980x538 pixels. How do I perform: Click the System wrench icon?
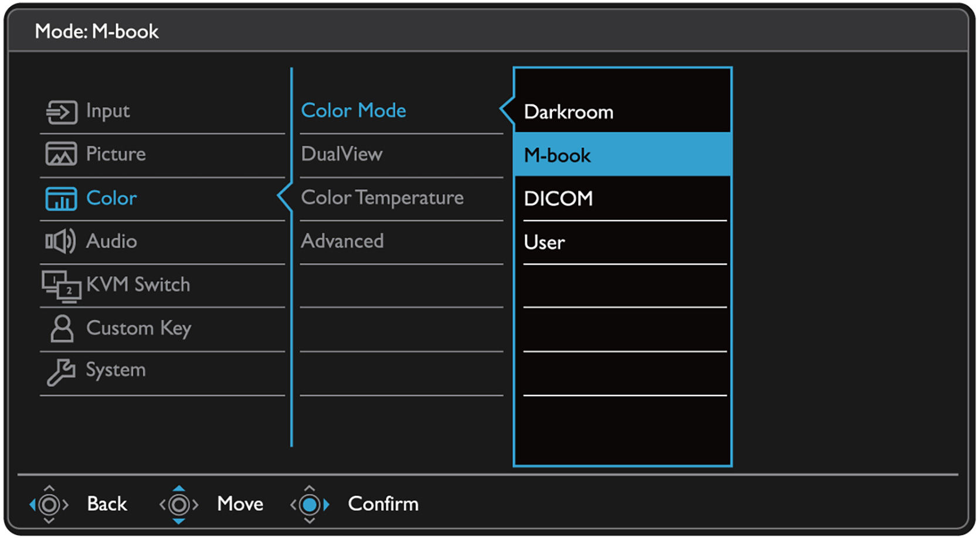[x=61, y=372]
